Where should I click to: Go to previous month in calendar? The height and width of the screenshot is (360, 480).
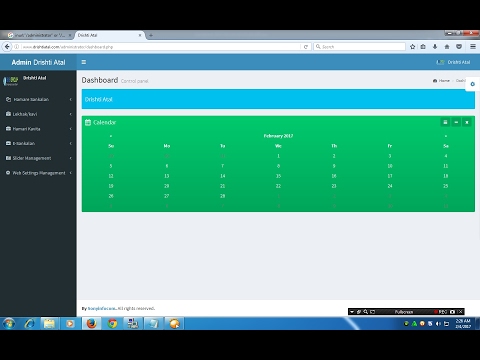click(111, 136)
